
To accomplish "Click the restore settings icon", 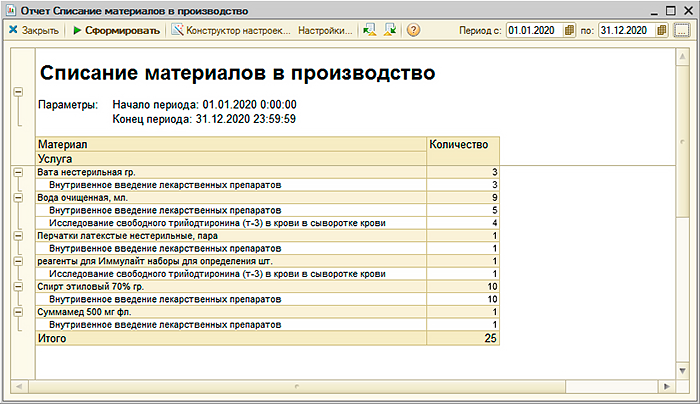I will (369, 30).
